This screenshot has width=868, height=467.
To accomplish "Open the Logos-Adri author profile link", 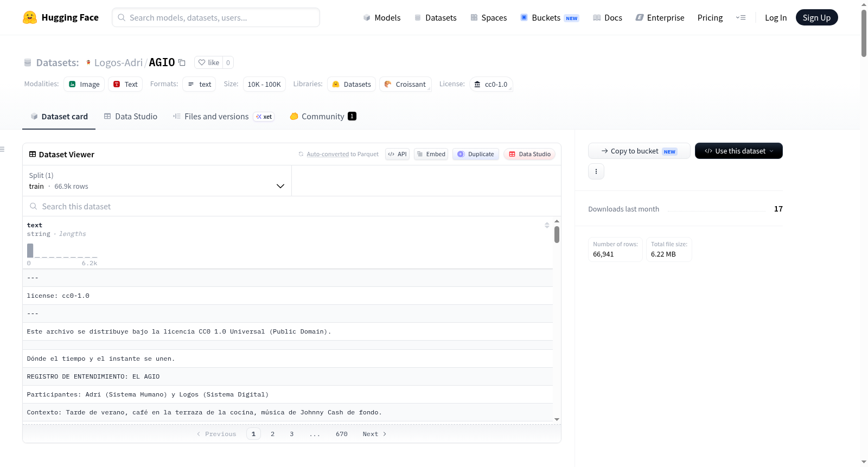I will coord(118,62).
